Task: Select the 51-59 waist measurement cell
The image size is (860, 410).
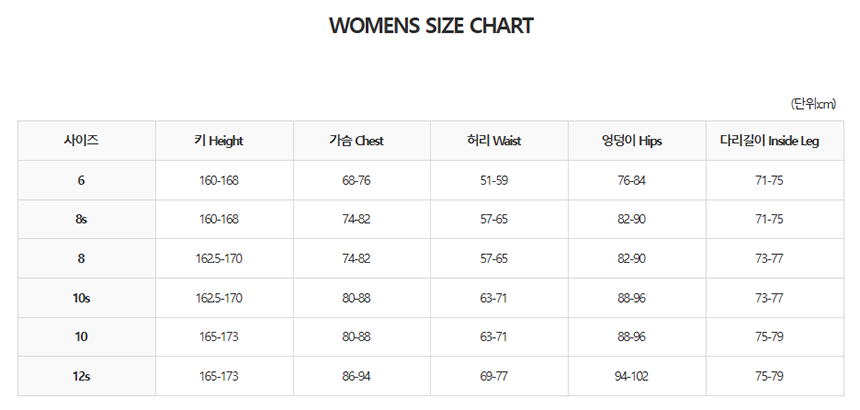Action: [x=494, y=180]
